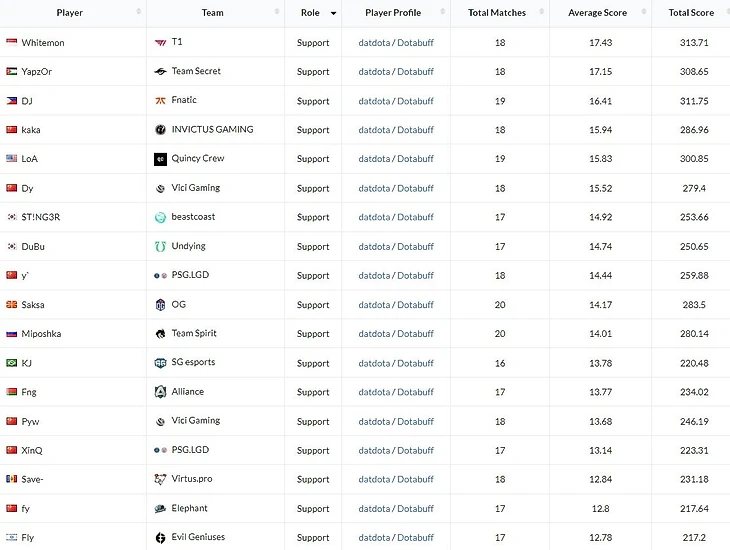This screenshot has height=550, width=730.
Task: Sort by the Total Score column header
Action: coord(691,13)
